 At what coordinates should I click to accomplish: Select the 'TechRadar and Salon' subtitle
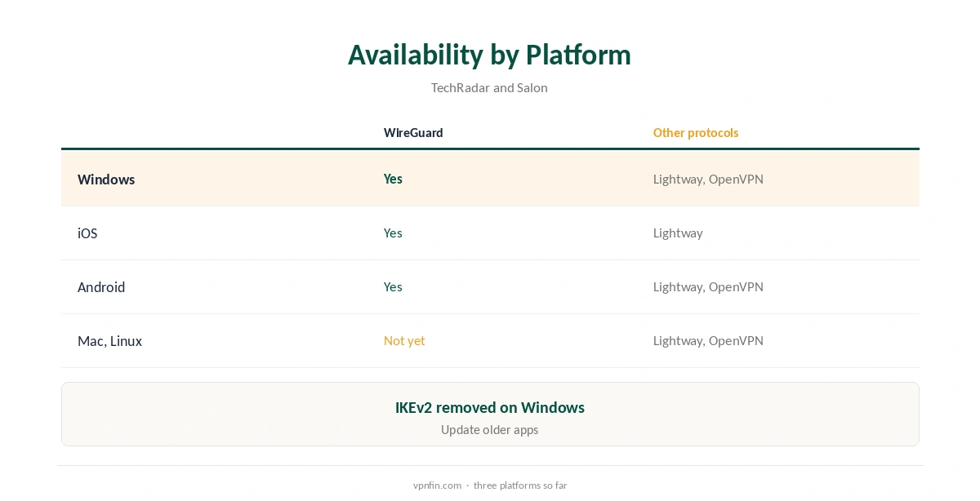coord(489,87)
